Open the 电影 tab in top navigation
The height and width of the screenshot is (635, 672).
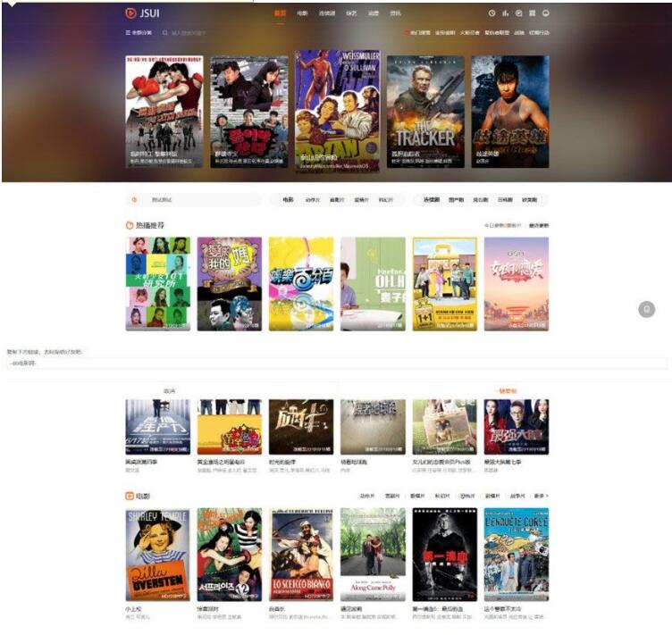click(302, 13)
